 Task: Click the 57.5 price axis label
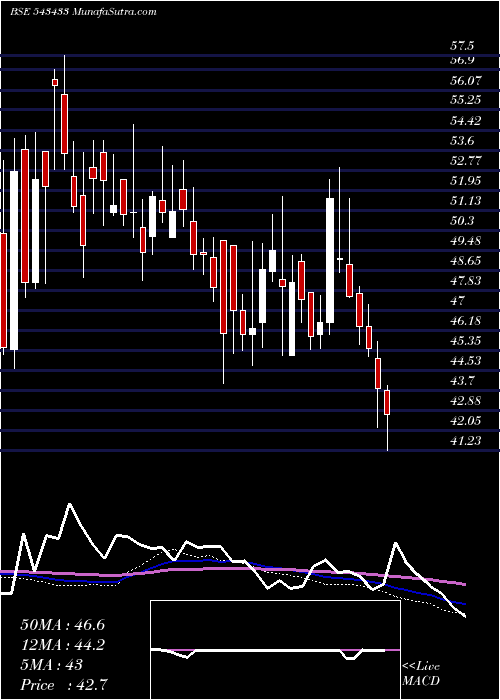point(462,46)
